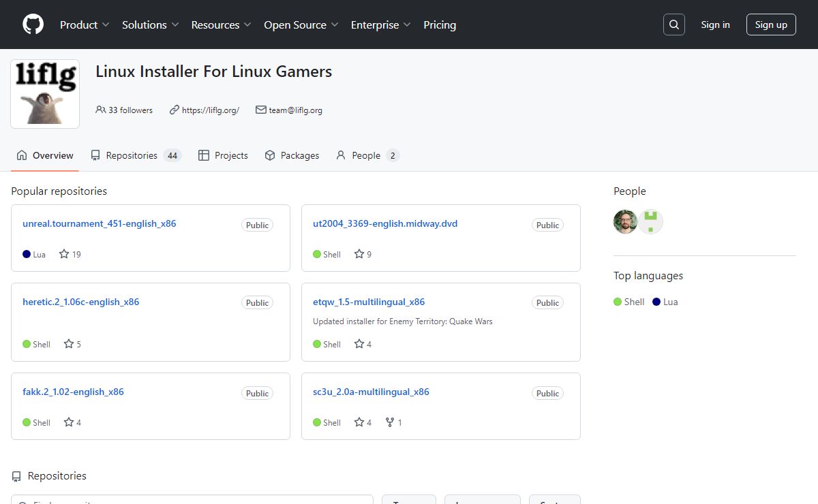The width and height of the screenshot is (818, 504).
Task: Visit the https://liflg.org/ website link
Action: click(210, 110)
